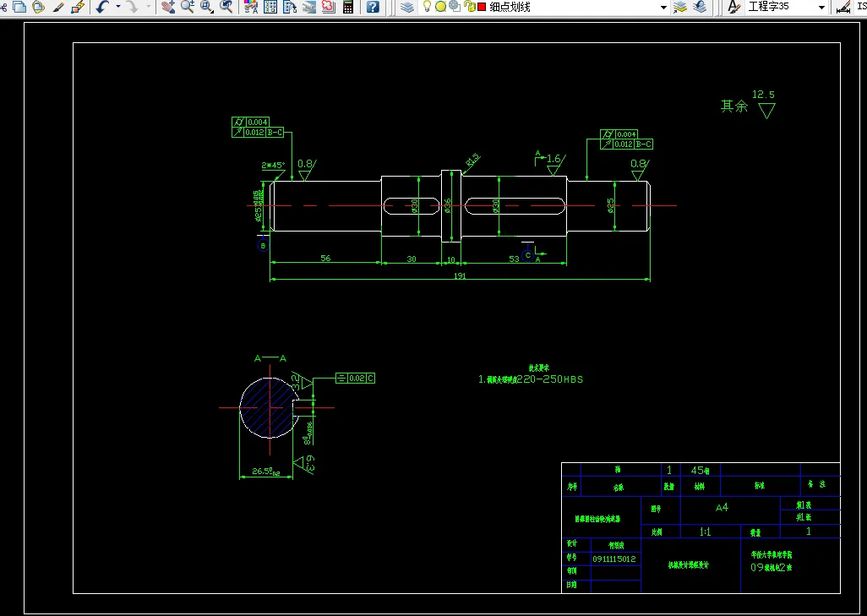Select the 1:1 scale cell
The height and width of the screenshot is (616, 867).
click(705, 532)
